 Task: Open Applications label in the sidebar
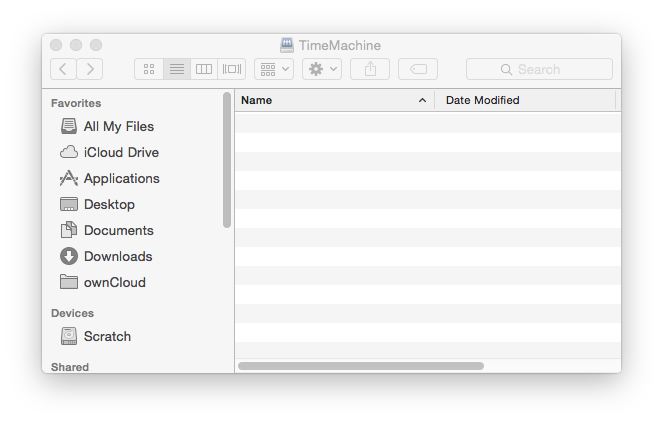[x=121, y=179]
